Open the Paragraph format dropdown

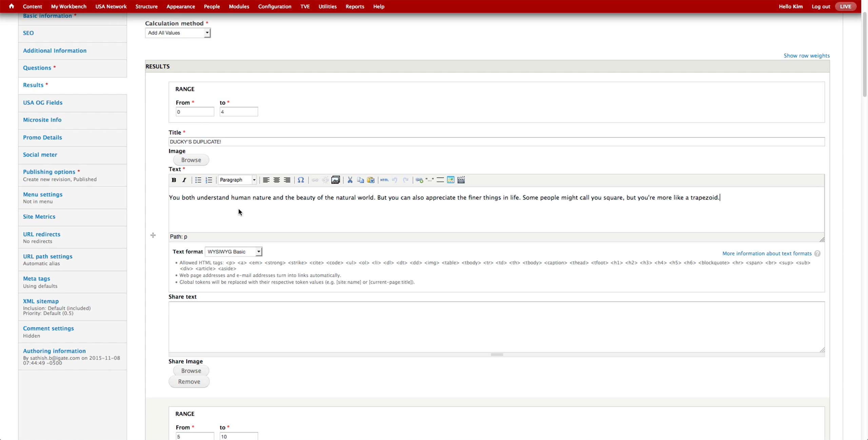[x=237, y=180]
